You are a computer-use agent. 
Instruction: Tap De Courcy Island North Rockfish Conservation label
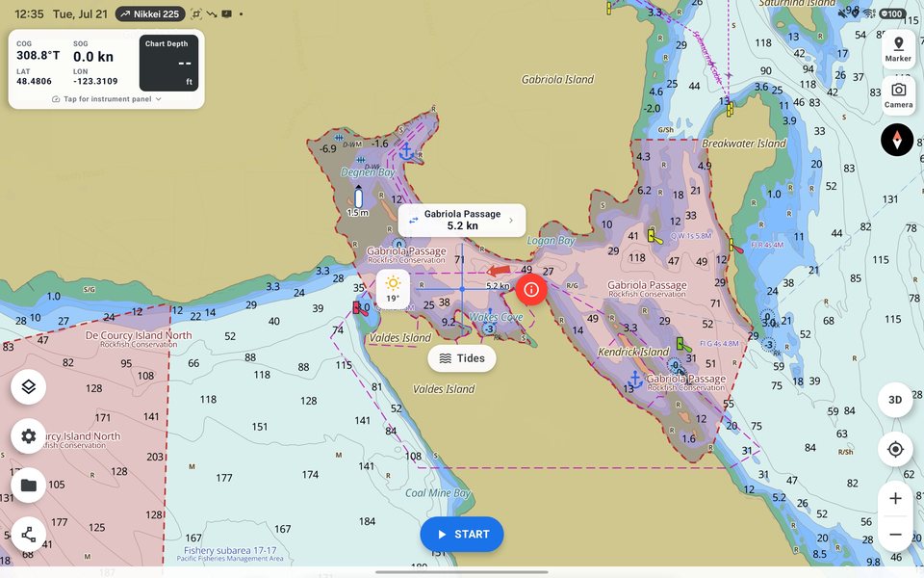[139, 338]
